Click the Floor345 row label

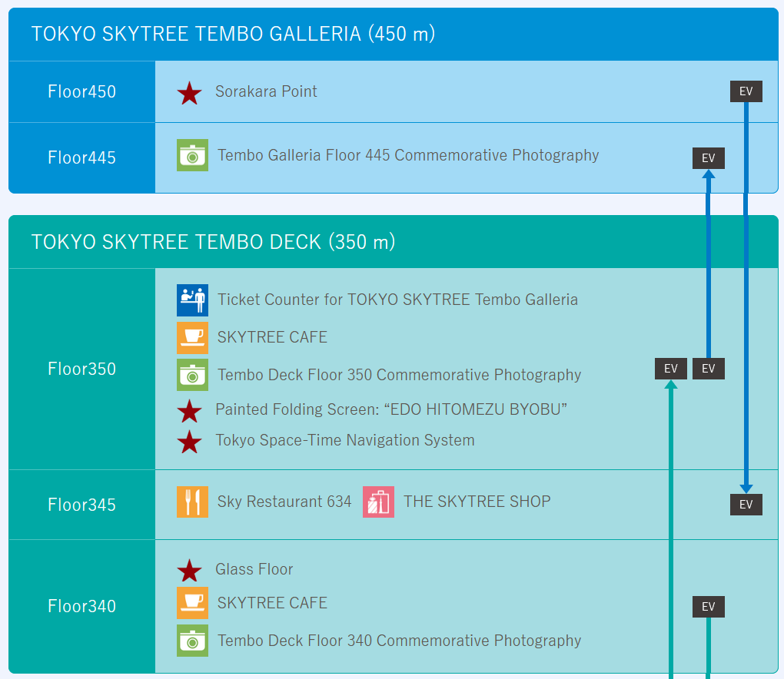[x=82, y=505]
